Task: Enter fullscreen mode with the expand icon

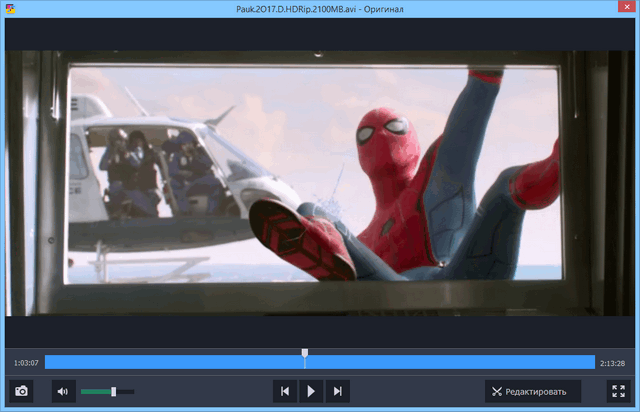Action: (x=618, y=391)
